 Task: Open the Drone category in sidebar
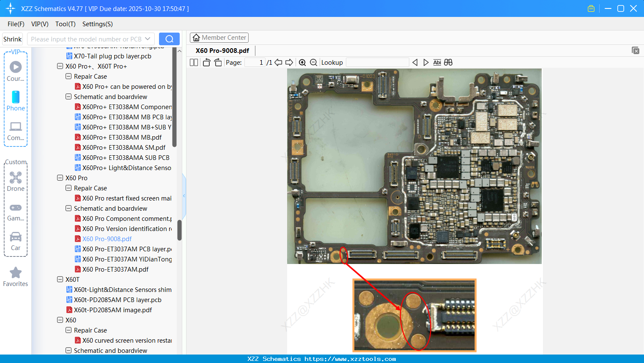16,181
